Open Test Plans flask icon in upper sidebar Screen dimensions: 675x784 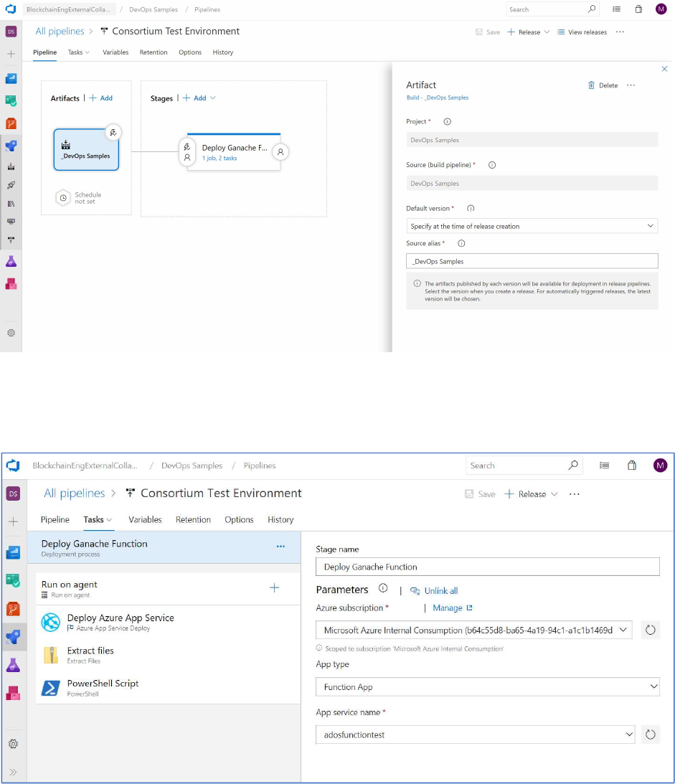(x=11, y=261)
